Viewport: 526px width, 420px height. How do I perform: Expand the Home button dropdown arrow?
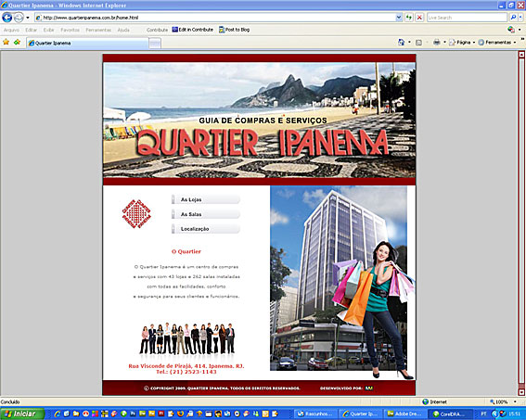pos(409,43)
